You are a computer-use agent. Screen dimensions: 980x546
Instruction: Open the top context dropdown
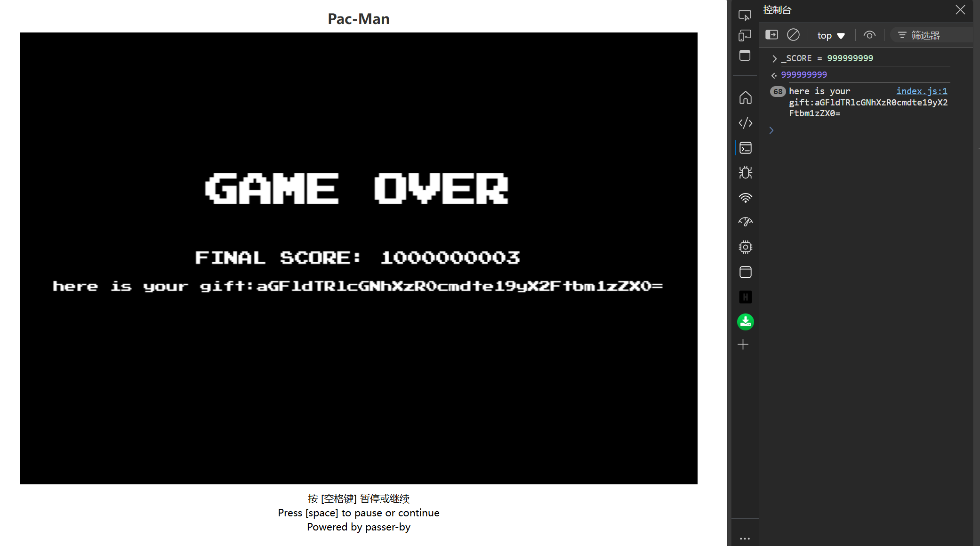click(831, 35)
